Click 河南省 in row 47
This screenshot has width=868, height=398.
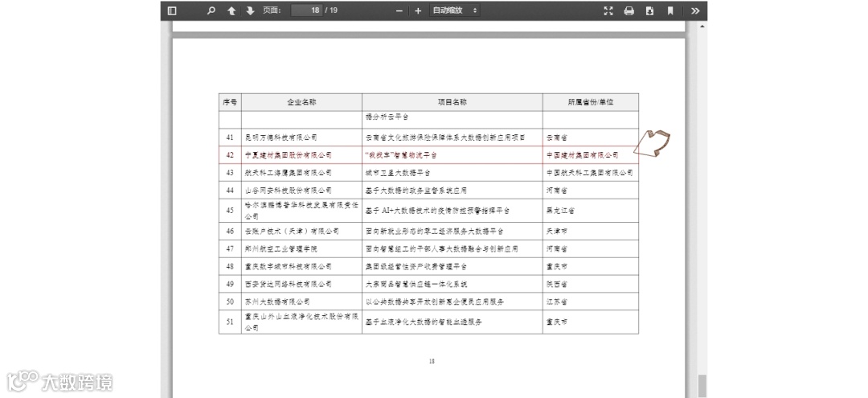556,248
